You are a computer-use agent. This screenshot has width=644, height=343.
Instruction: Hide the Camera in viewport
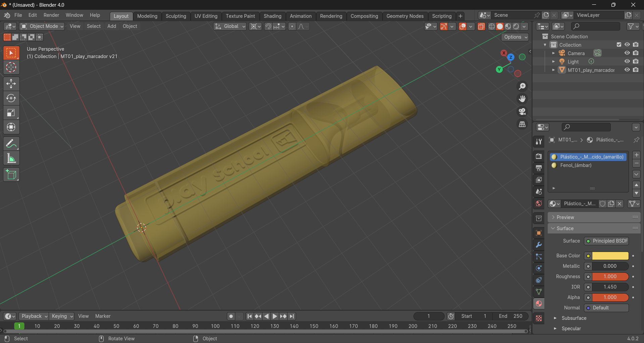[x=627, y=53]
